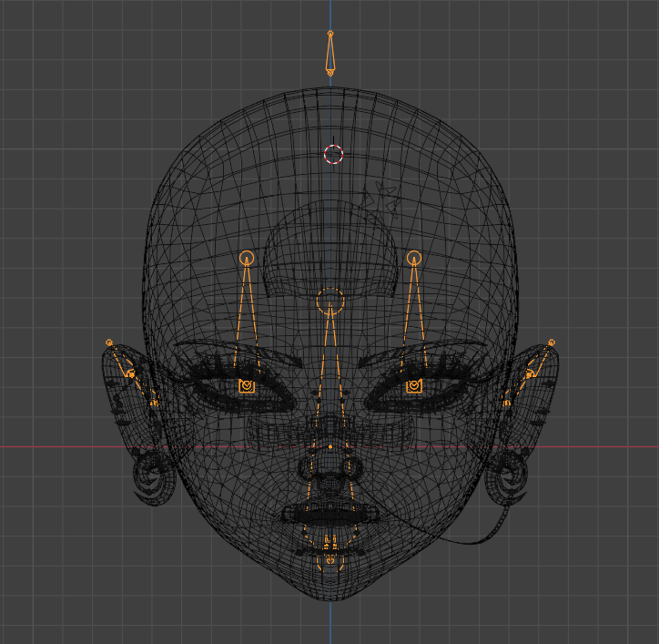Screen dimensions: 659x644
Task: Select the dashed circle tip of the center head bone
Action: (330, 302)
